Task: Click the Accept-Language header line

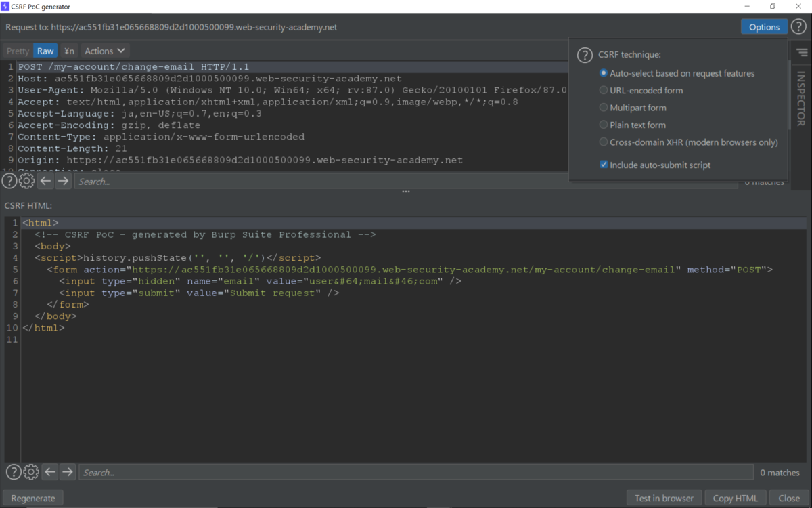Action: pos(139,114)
